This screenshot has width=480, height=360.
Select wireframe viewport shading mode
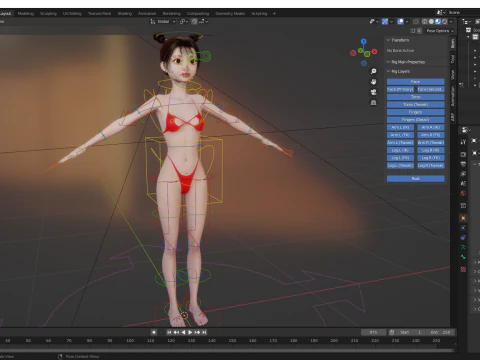(x=424, y=21)
